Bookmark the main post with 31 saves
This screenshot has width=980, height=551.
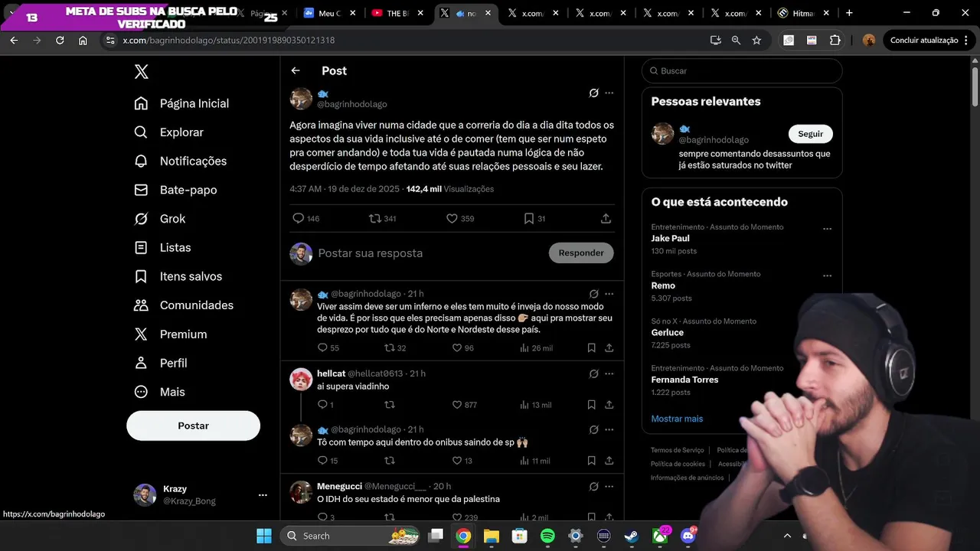[x=529, y=219]
